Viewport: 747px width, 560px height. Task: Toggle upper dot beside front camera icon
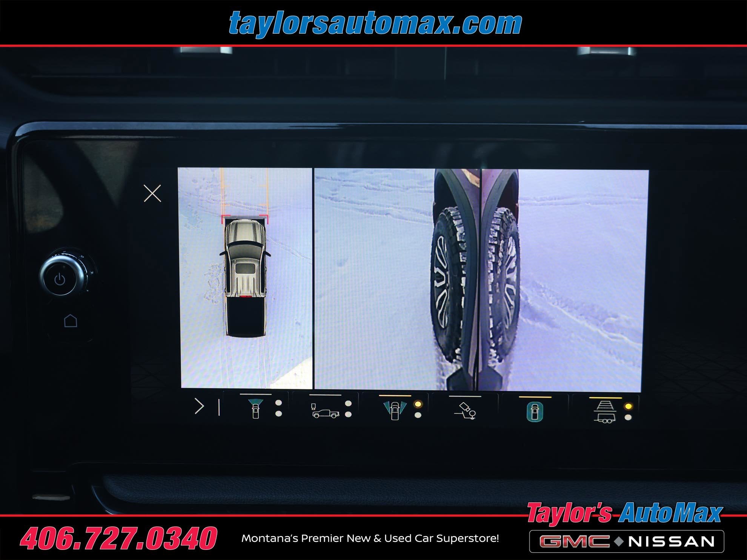(x=278, y=403)
